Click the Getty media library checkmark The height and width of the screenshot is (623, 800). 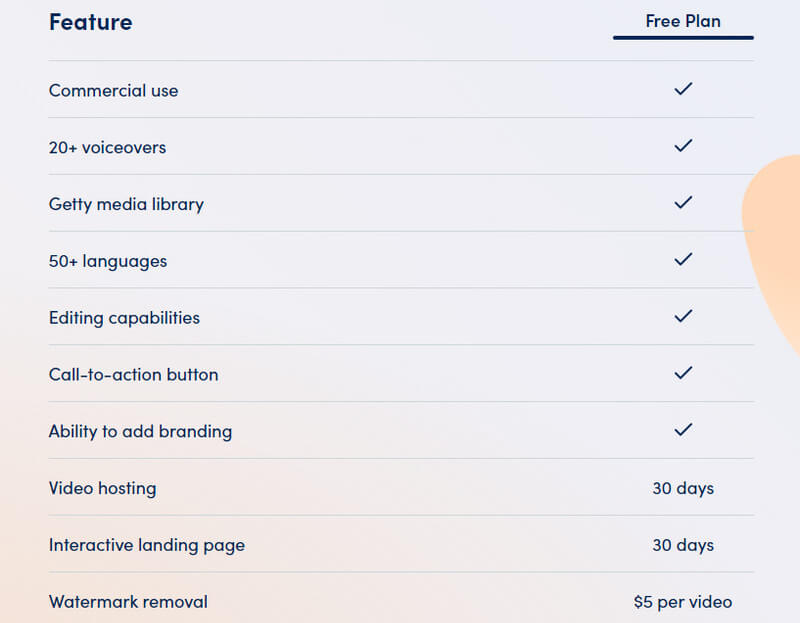point(683,203)
